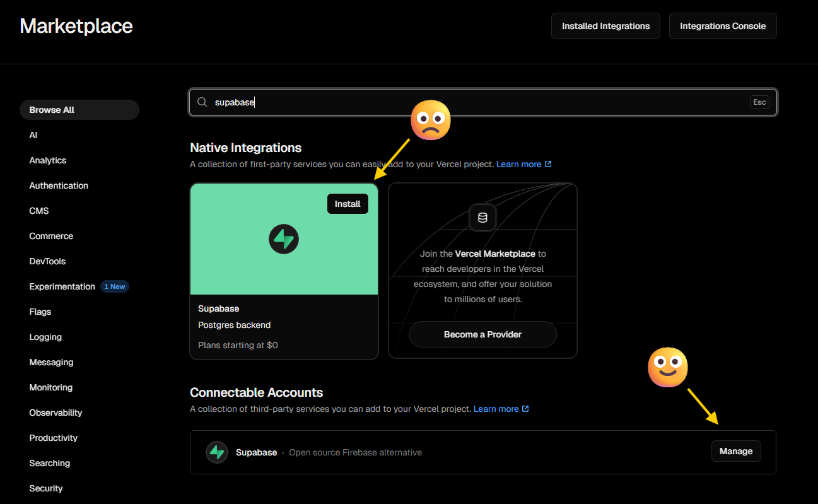Click inside the supabase search field

click(482, 102)
